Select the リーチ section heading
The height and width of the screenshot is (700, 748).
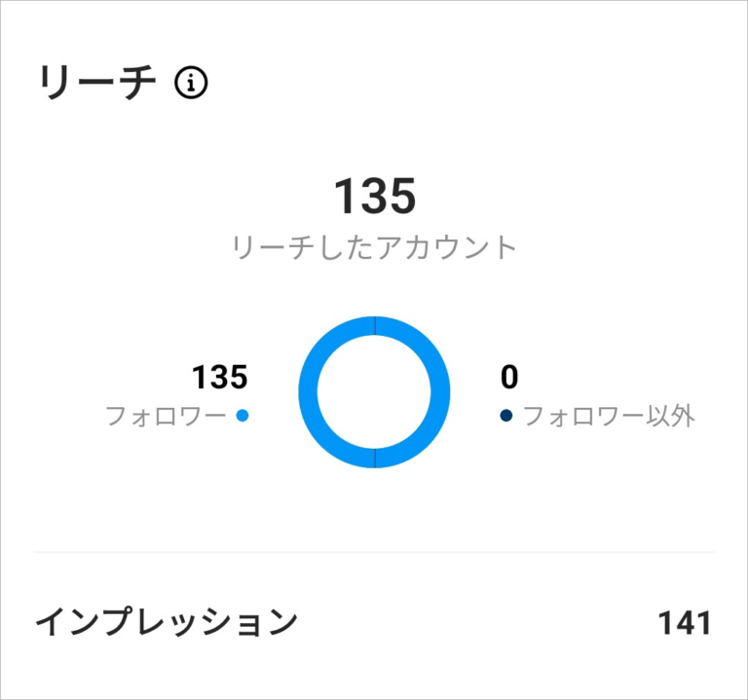click(x=97, y=85)
